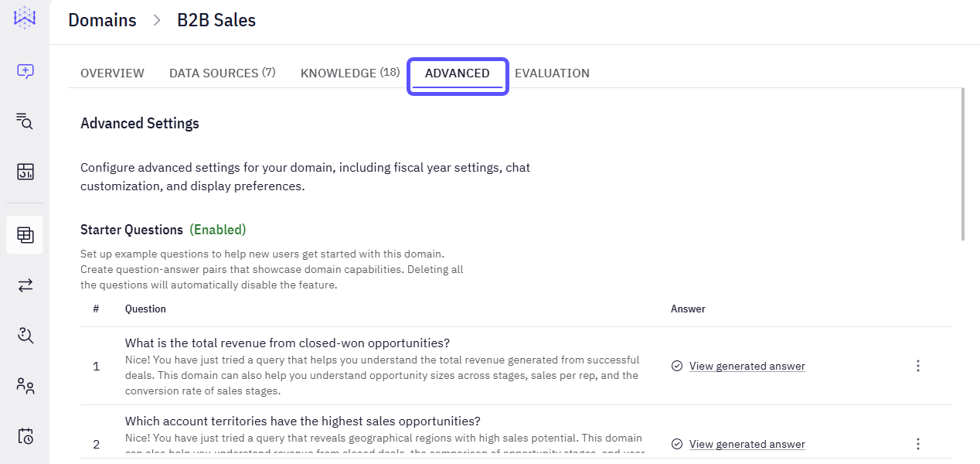Switch to the EVALUATION tab

(x=552, y=73)
